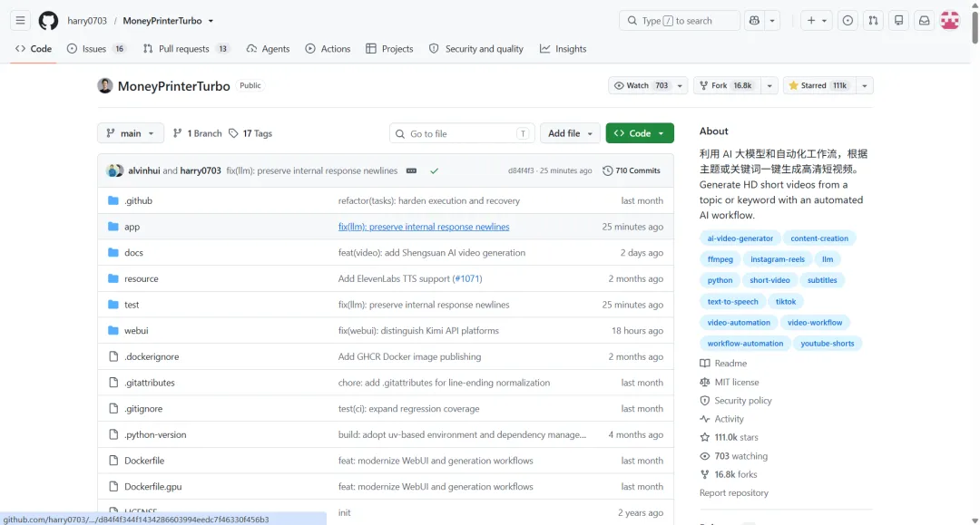Expand the Watch options dropdown arrow
980x525 pixels.
coord(680,85)
